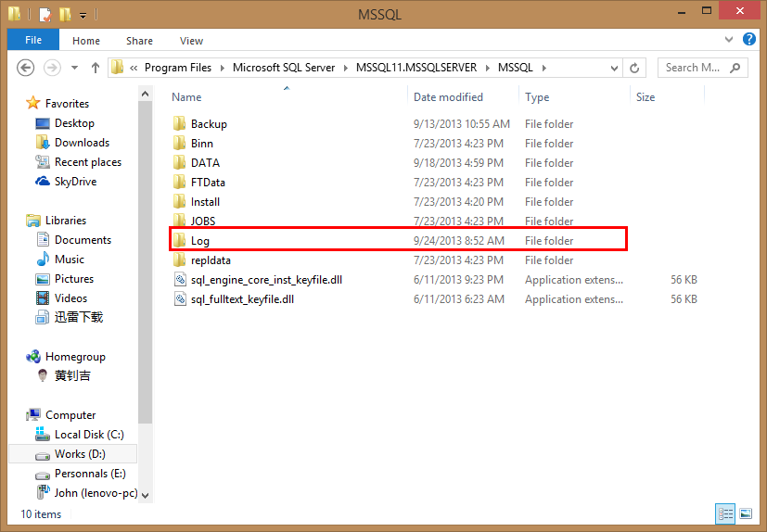Switch to the View ribbon tab
767x532 pixels.
tap(191, 41)
